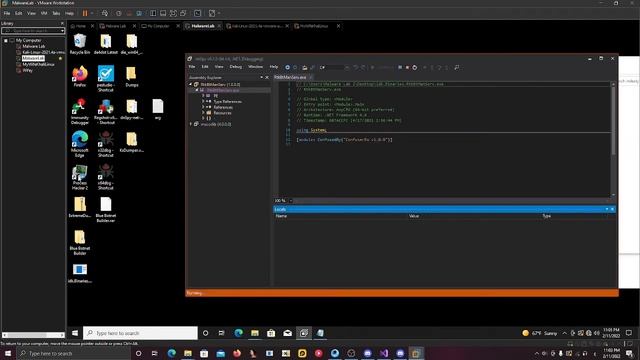Screen dimensions: 640x360
Task: Close the VMware Library pane
Action: coord(62,24)
